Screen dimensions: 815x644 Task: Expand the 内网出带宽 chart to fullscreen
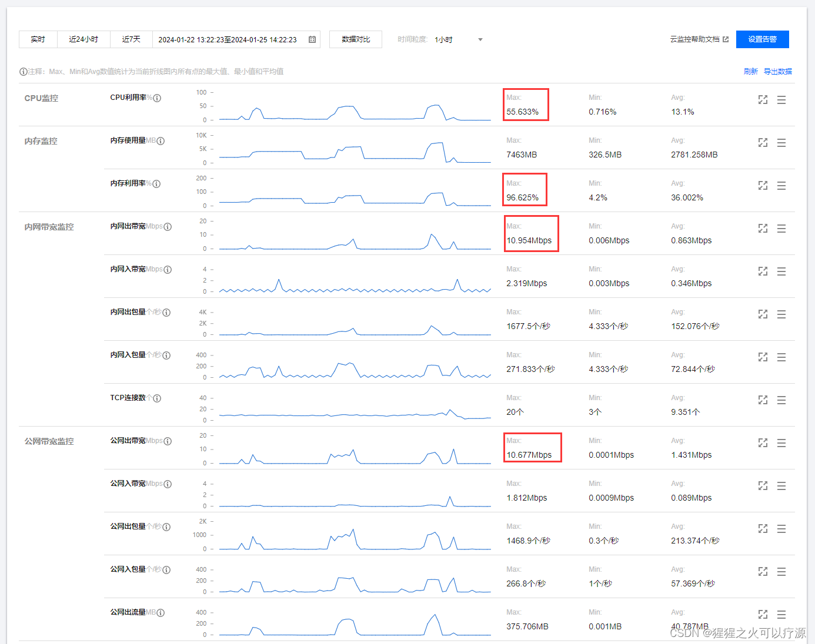[x=763, y=229]
